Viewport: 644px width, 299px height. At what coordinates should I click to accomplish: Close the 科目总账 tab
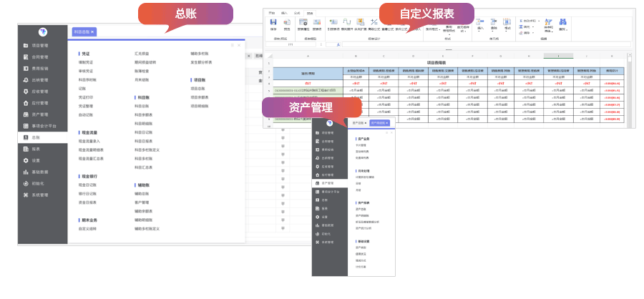click(92, 32)
